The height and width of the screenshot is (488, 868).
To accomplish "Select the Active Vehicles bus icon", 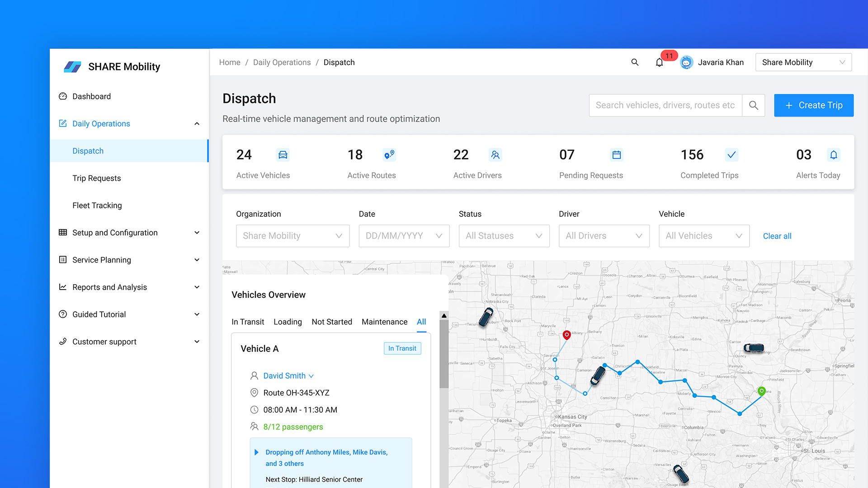I will 283,155.
